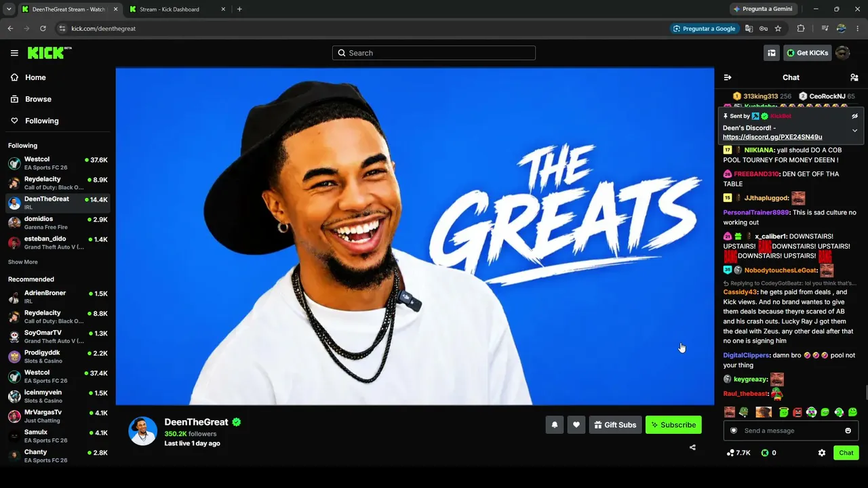Reload the current page
The image size is (868, 488).
coord(43,28)
